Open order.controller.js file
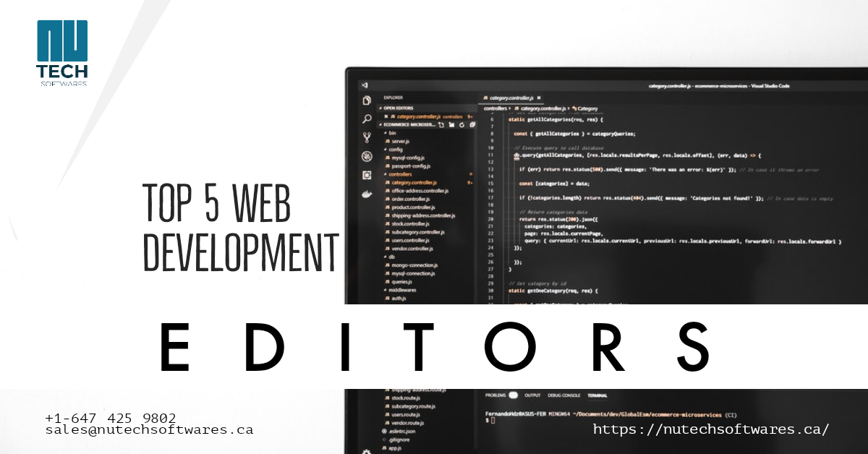This screenshot has height=454, width=868. (407, 199)
